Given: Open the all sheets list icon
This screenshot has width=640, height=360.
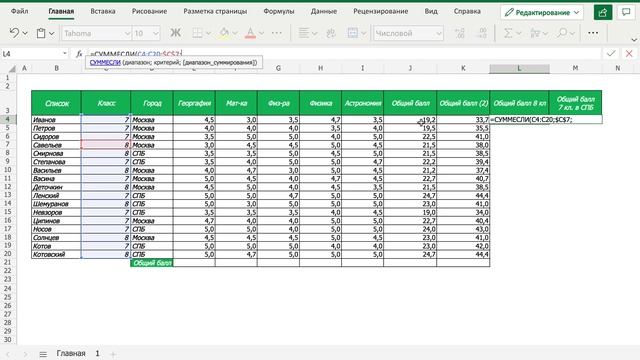Looking at the screenshot, I should click(43, 354).
